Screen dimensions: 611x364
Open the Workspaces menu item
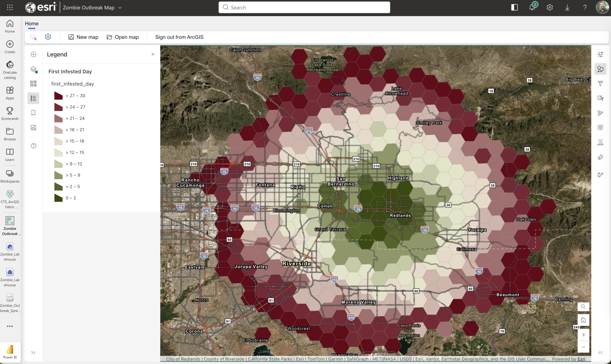[10, 176]
